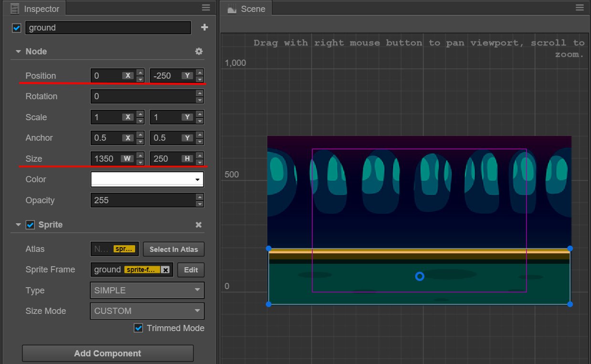The width and height of the screenshot is (591, 364).
Task: Open the Type SIMPLE dropdown
Action: (147, 290)
